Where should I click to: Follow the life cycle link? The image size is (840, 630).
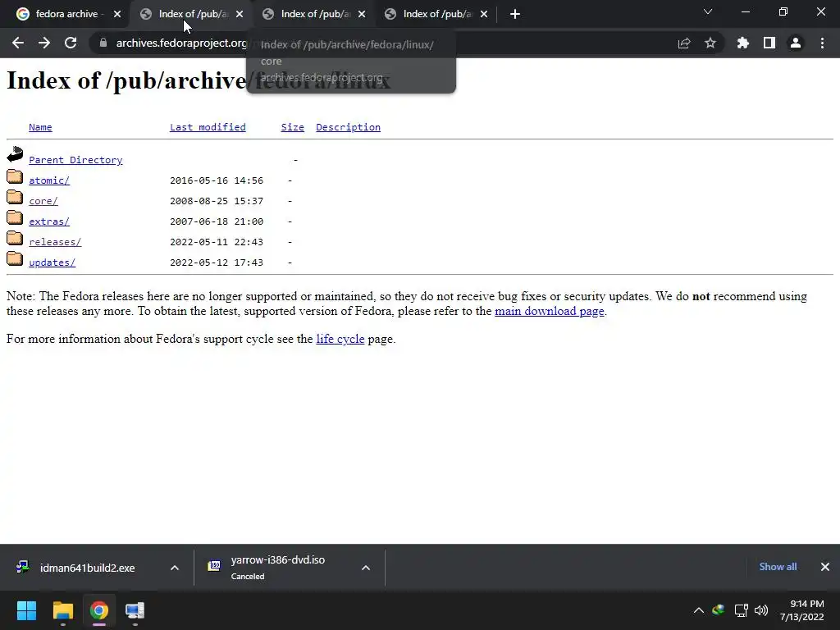[340, 339]
